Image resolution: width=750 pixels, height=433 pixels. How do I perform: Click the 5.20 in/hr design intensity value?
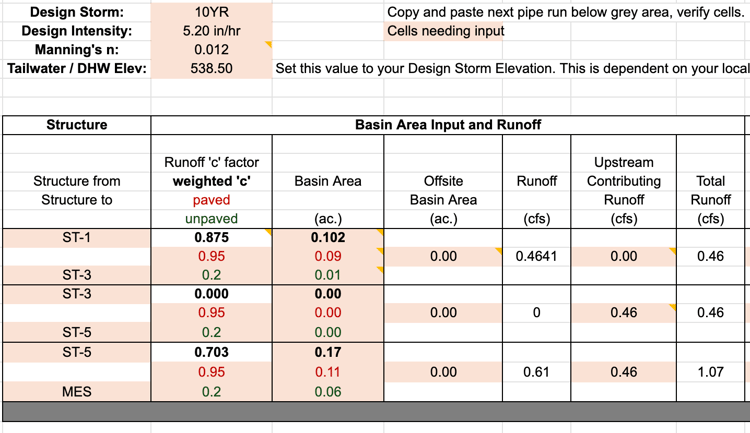[211, 31]
